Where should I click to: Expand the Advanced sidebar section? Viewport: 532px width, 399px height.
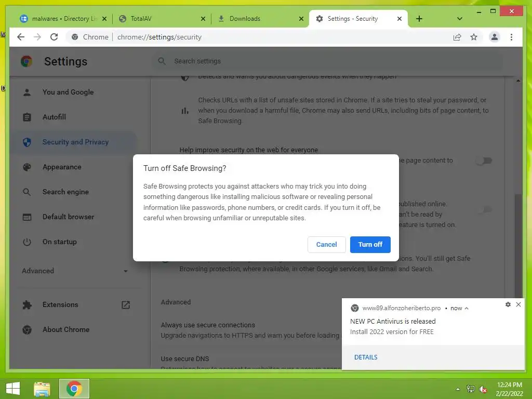[x=75, y=271]
